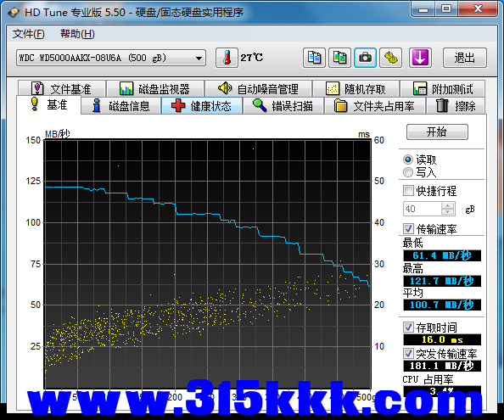Close the HD Tune window
504x420 pixels.
pos(478,9)
